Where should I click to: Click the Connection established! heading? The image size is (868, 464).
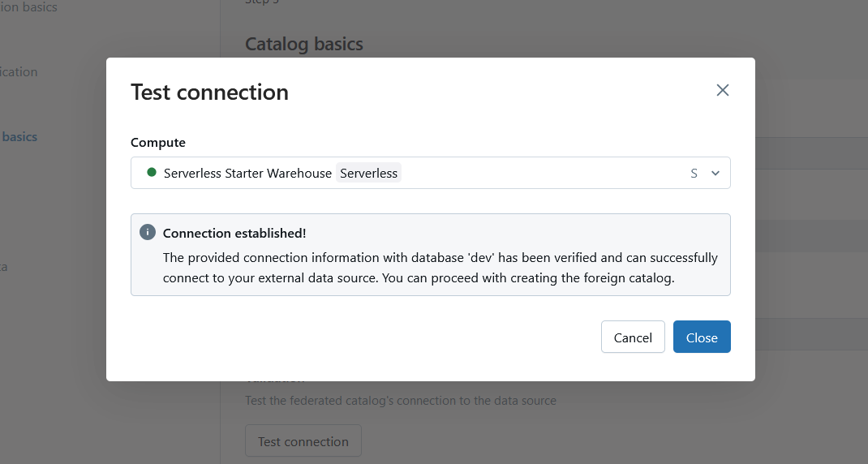234,233
